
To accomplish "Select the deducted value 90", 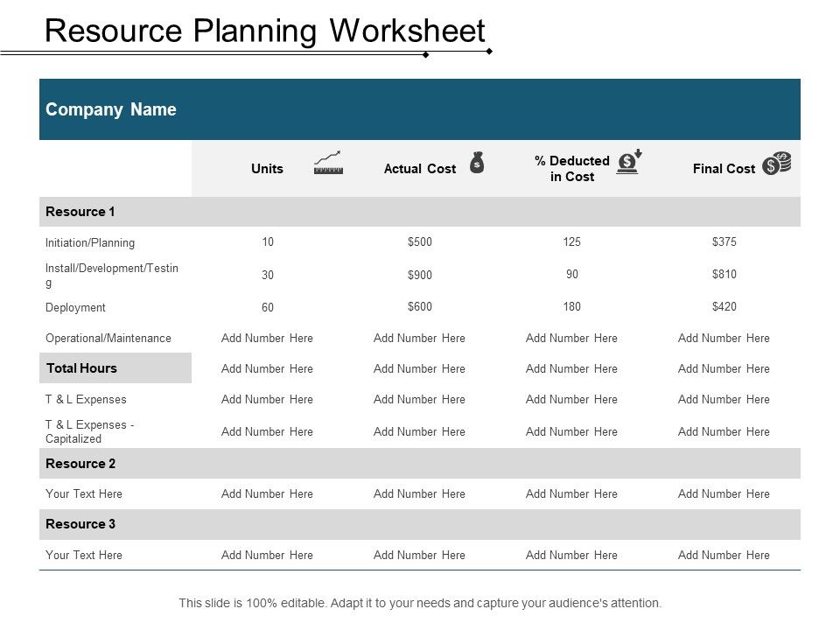I will point(571,274).
